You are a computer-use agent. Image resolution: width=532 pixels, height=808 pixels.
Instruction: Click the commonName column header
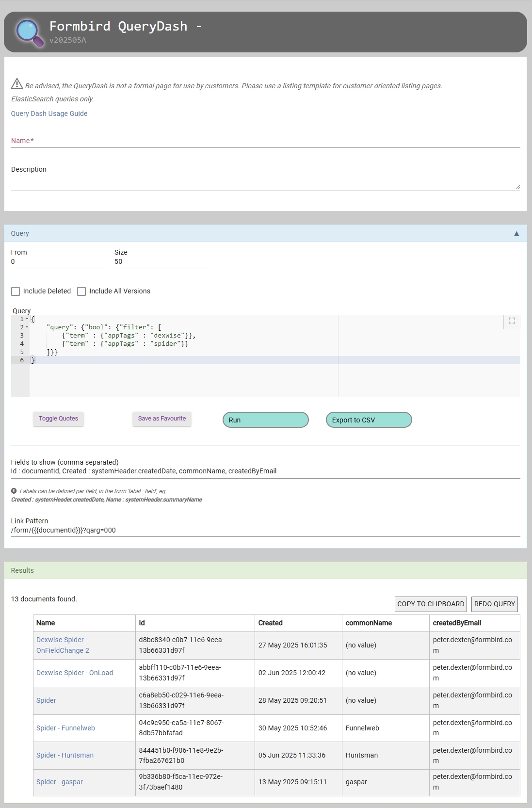pos(386,623)
